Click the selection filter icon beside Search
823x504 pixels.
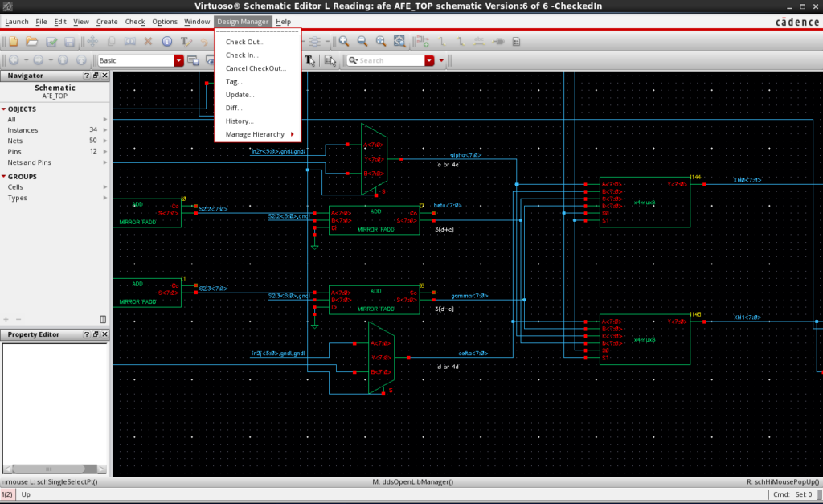coord(330,60)
